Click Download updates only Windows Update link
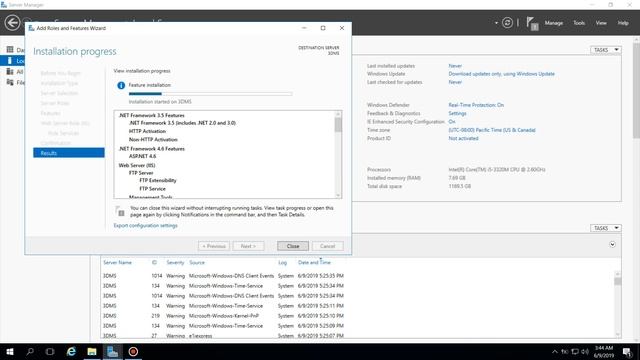This screenshot has width=640, height=360. 501,74
